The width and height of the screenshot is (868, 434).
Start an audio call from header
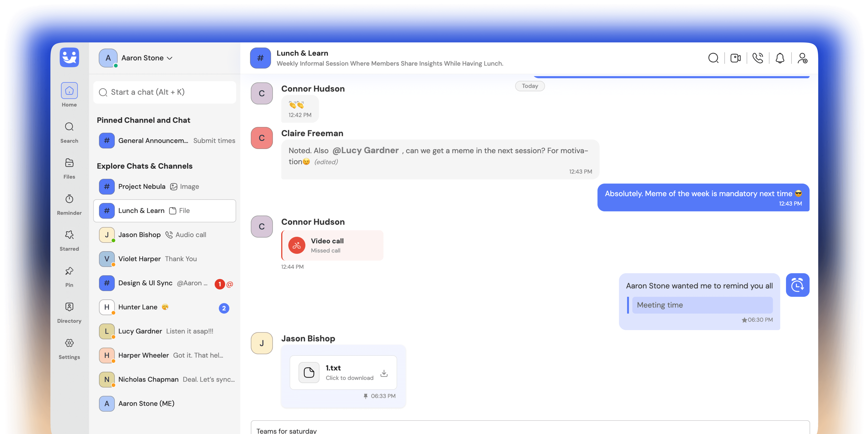[x=758, y=58]
